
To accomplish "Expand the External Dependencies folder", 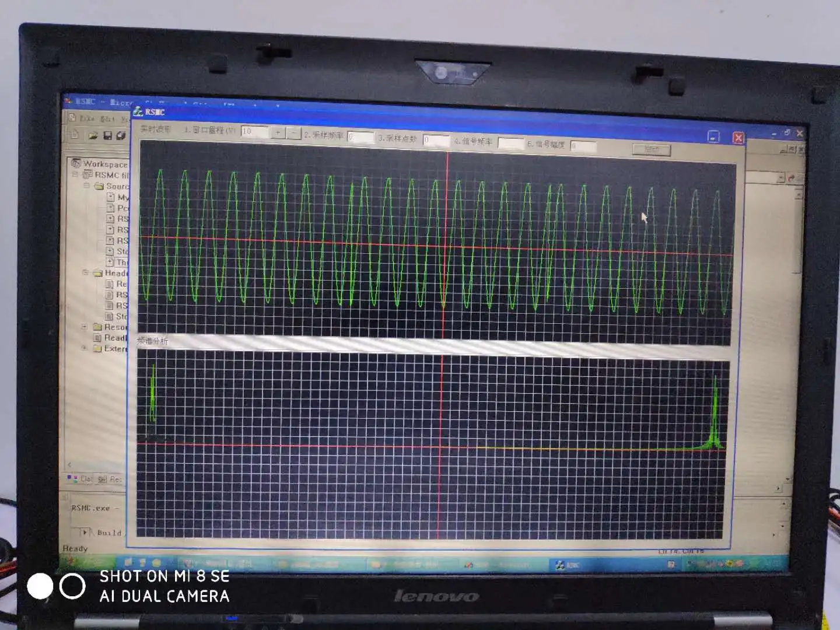I will (84, 348).
